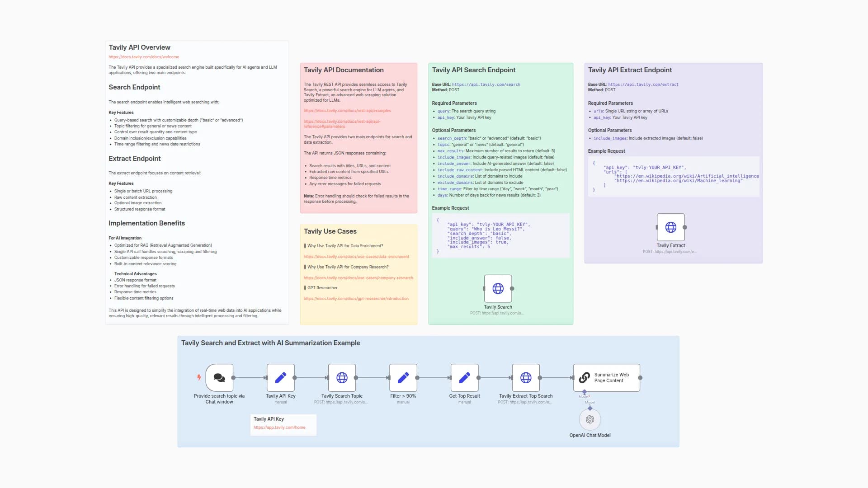Select Tavily Extract Top Search globe node
The width and height of the screenshot is (868, 488).
(526, 378)
